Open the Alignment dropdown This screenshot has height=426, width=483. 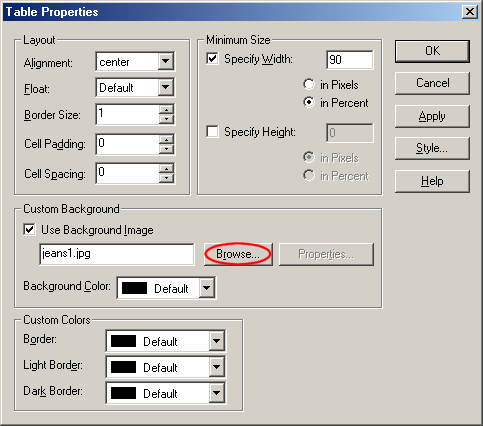click(x=165, y=61)
